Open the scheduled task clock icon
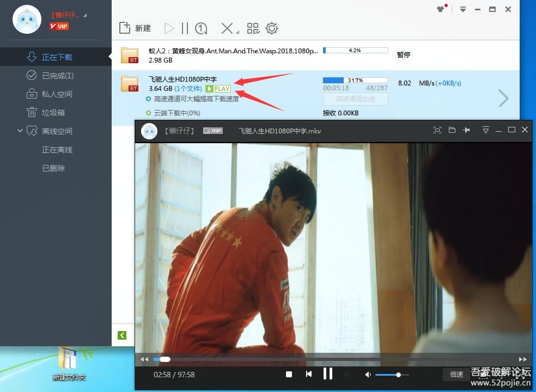 [x=201, y=28]
